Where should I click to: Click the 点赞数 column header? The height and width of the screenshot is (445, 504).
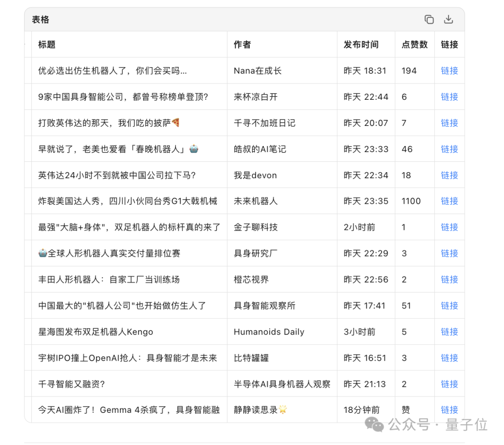pos(415,44)
